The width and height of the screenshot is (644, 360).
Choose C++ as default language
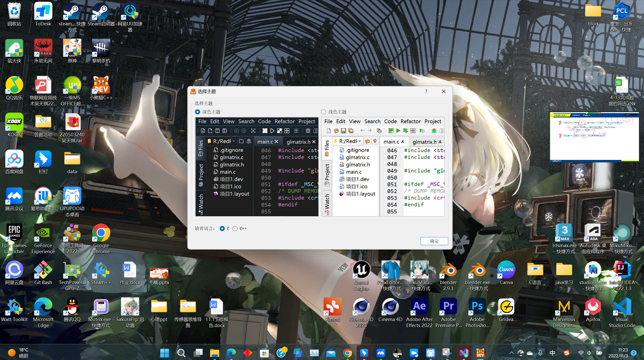235,229
